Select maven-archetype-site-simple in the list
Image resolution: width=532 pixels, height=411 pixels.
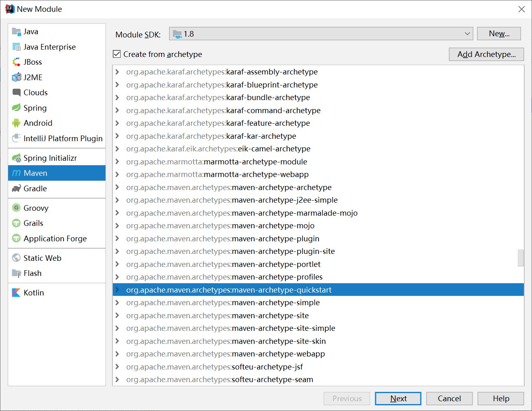click(x=318, y=328)
